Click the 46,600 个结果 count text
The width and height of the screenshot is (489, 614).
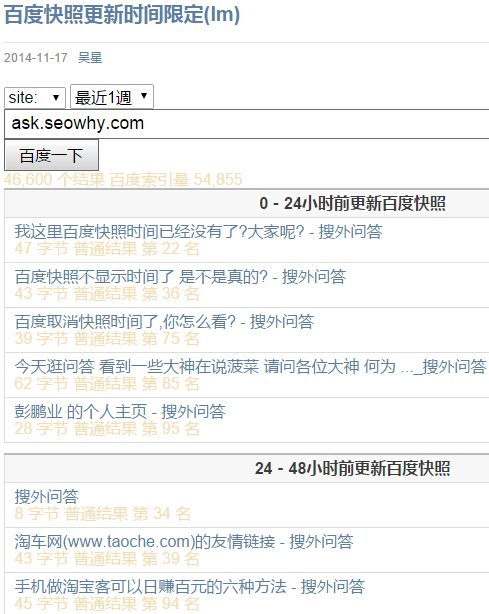[x=54, y=180]
